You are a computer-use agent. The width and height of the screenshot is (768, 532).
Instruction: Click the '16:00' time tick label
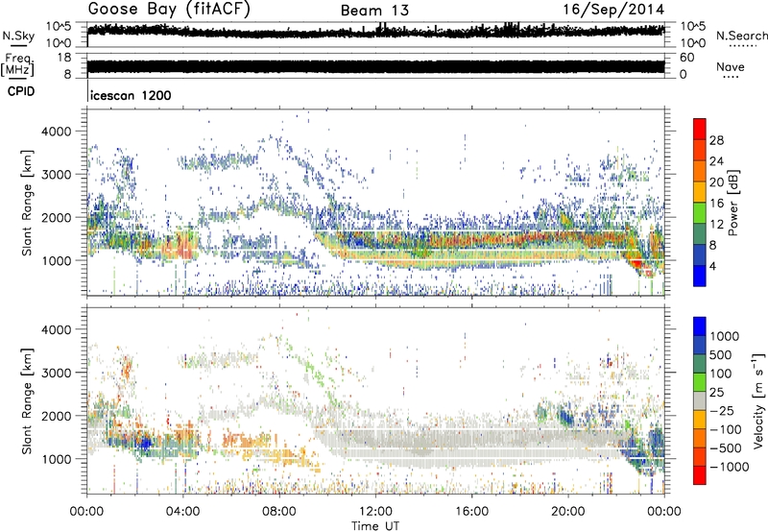coord(471,512)
